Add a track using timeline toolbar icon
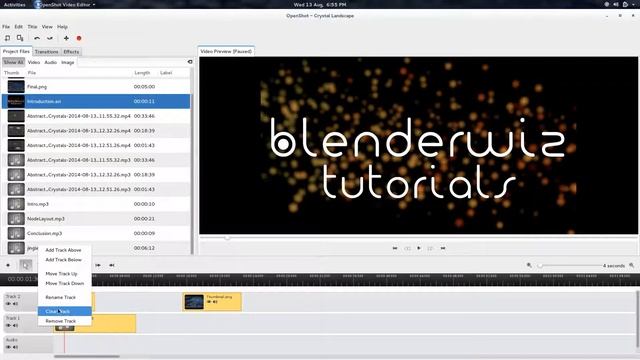 pyautogui.click(x=8, y=265)
